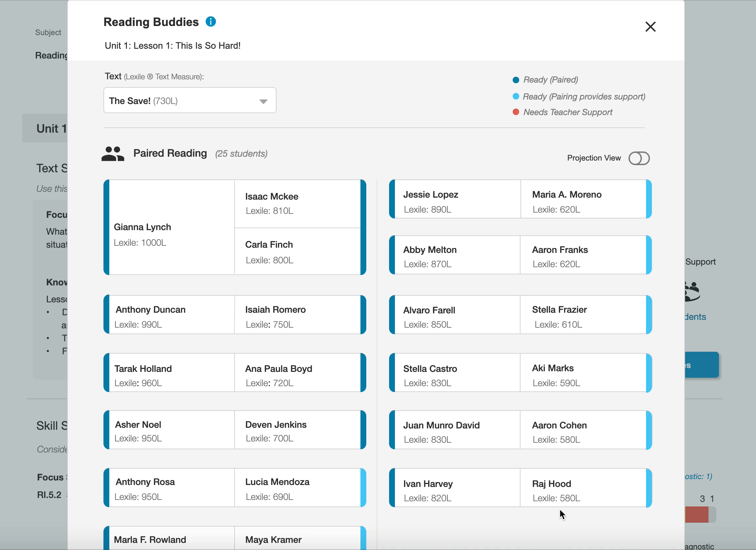The width and height of the screenshot is (756, 550).
Task: Click Maria A. Moreno student cell
Action: click(583, 202)
